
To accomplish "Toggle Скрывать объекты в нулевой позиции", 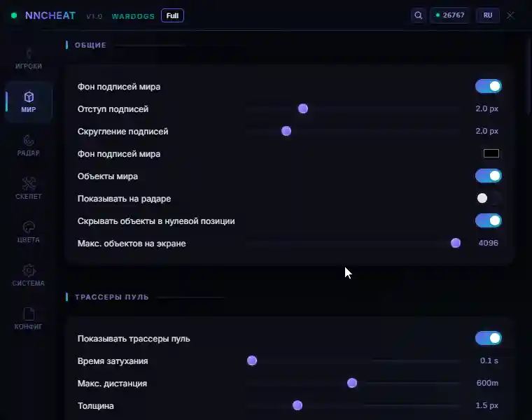I will click(488, 220).
